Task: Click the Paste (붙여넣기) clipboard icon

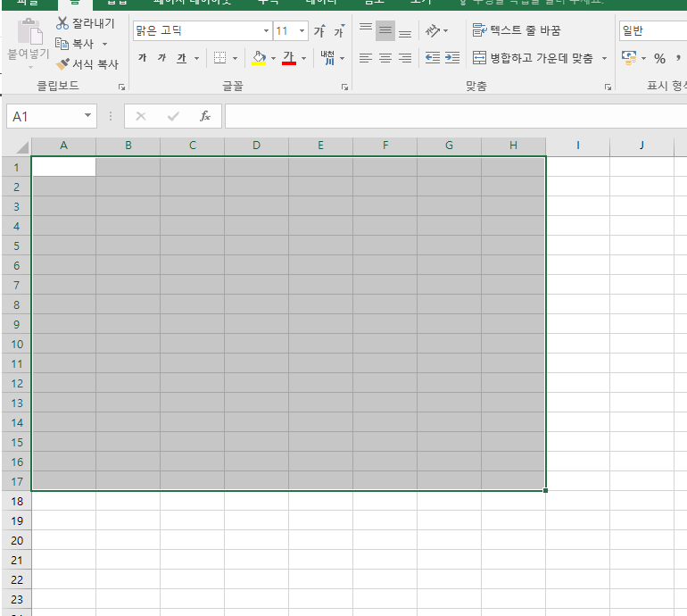Action: 29,31
